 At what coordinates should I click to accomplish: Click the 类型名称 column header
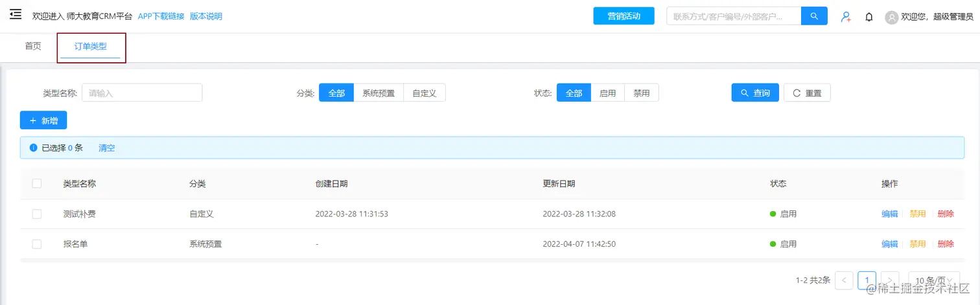80,183
